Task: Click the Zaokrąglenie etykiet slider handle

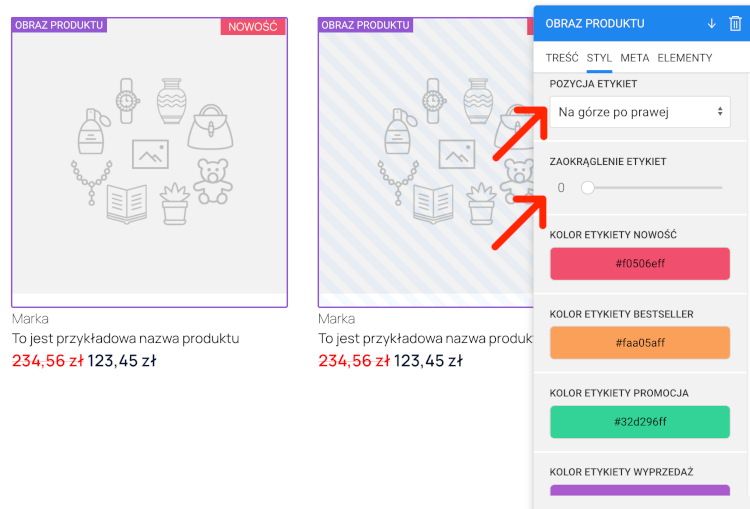Action: click(x=588, y=187)
